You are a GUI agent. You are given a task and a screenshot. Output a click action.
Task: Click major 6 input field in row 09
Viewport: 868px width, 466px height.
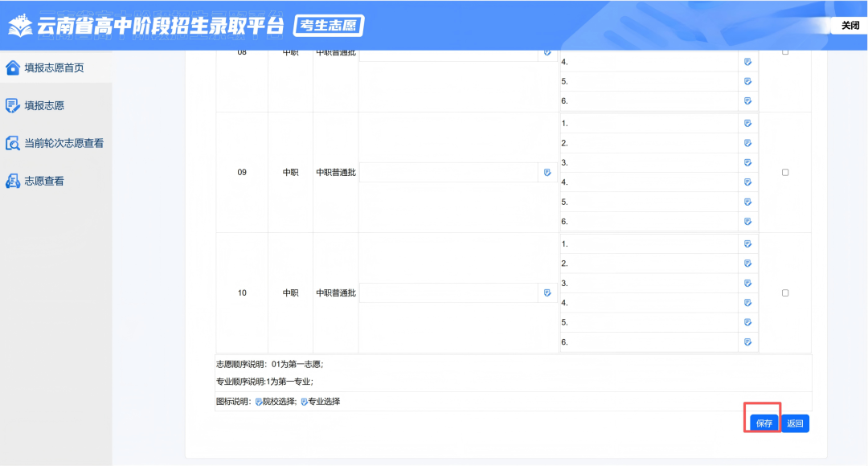[x=649, y=222]
